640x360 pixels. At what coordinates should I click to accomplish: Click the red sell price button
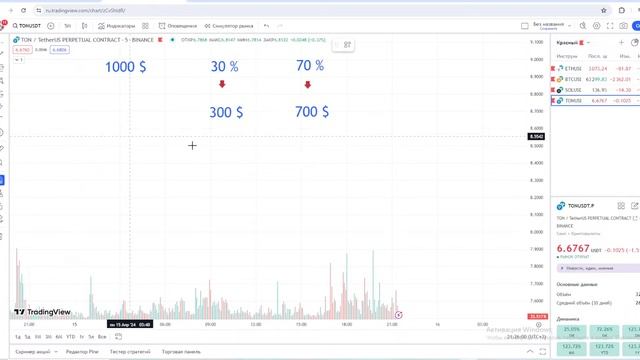point(22,50)
